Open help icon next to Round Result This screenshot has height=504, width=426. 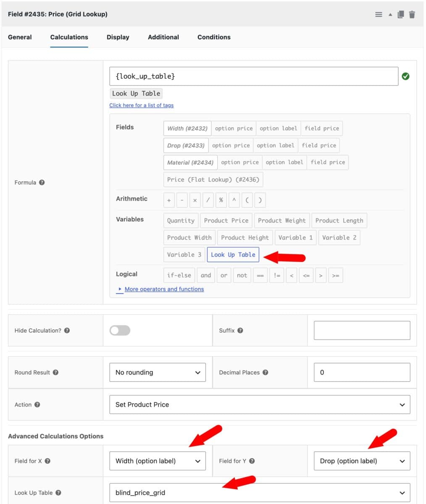[55, 373]
